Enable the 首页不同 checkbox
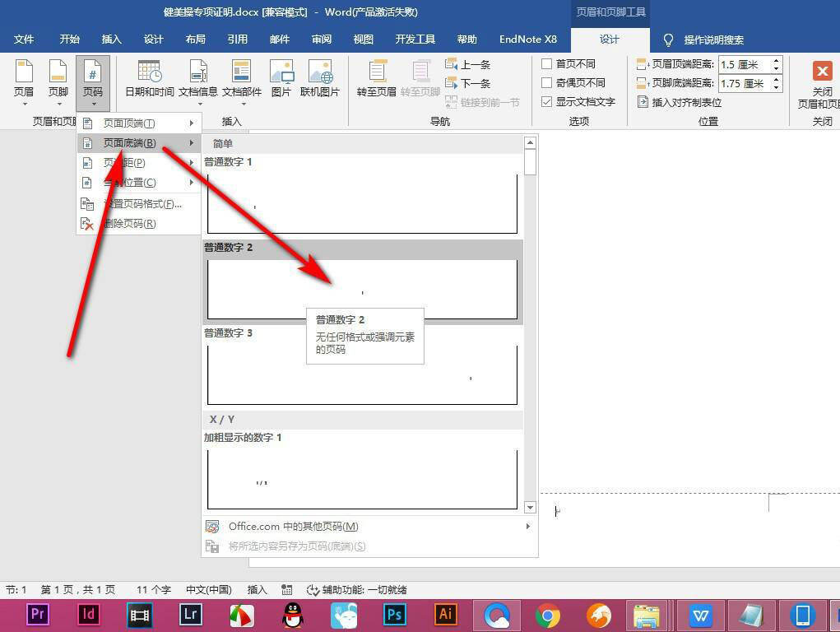The height and width of the screenshot is (632, 840). point(547,63)
